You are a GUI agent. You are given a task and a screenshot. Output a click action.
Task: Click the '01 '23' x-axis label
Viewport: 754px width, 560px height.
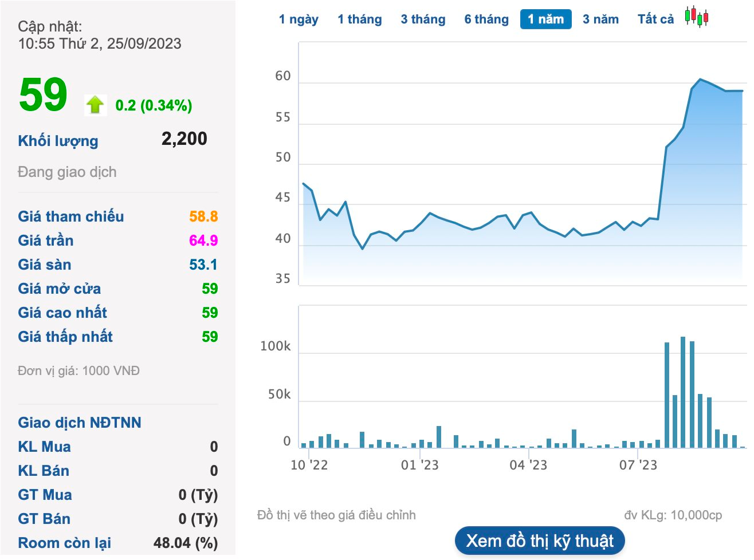pos(419,465)
